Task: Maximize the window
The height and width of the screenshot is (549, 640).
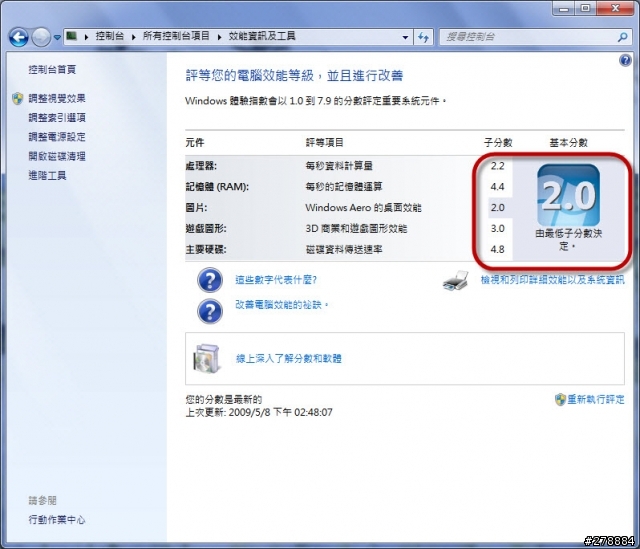Action: click(x=586, y=8)
